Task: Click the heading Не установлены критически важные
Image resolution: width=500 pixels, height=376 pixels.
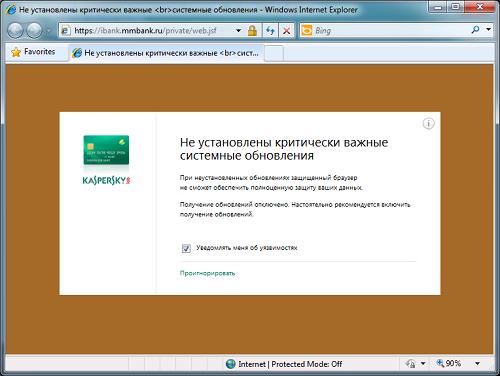Action: 284,149
